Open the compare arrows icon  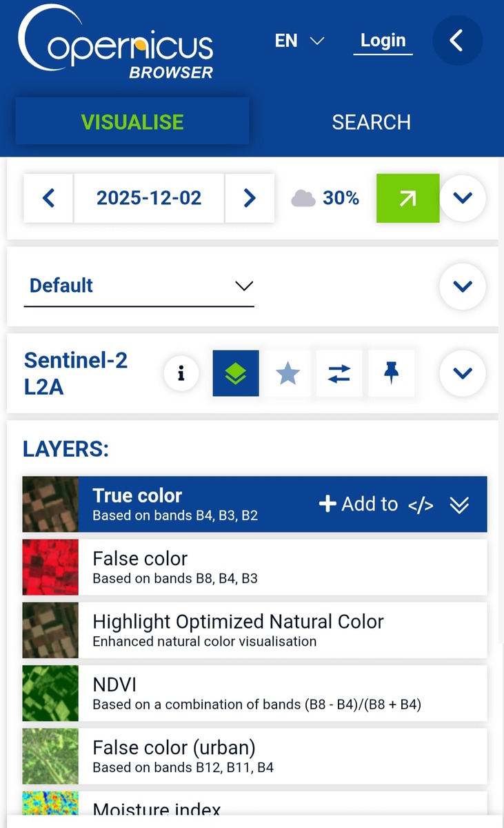(x=339, y=373)
